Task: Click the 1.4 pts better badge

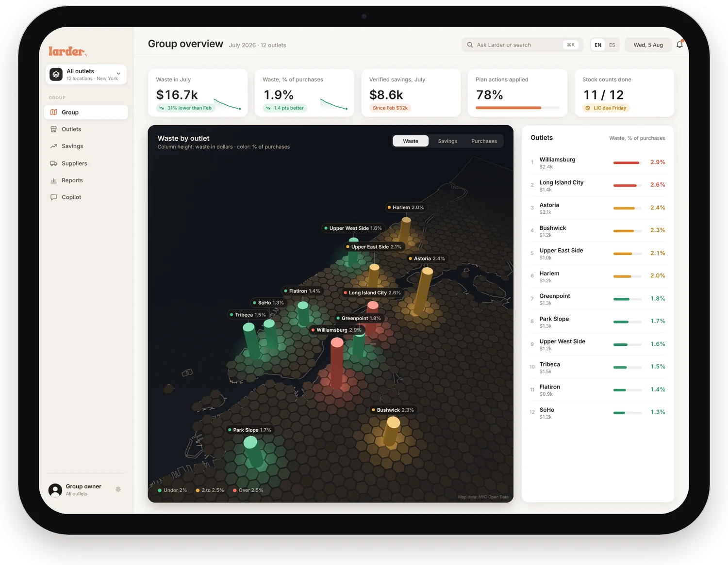Action: pos(285,108)
